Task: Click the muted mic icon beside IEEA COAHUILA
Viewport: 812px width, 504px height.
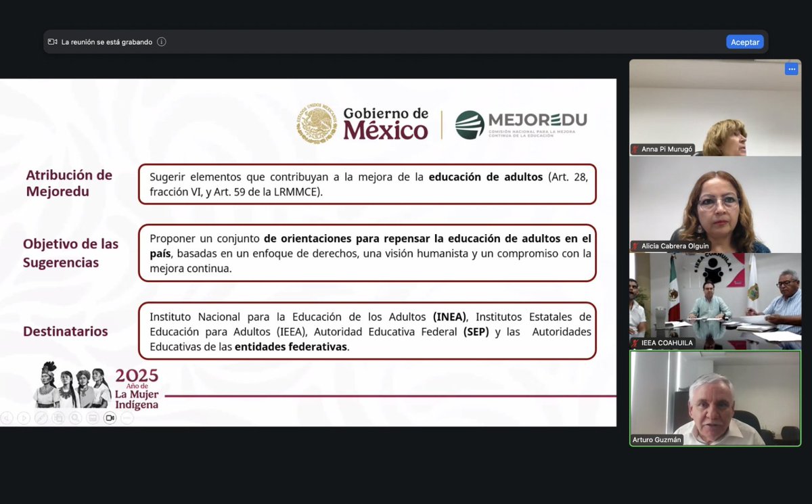Action: (635, 343)
